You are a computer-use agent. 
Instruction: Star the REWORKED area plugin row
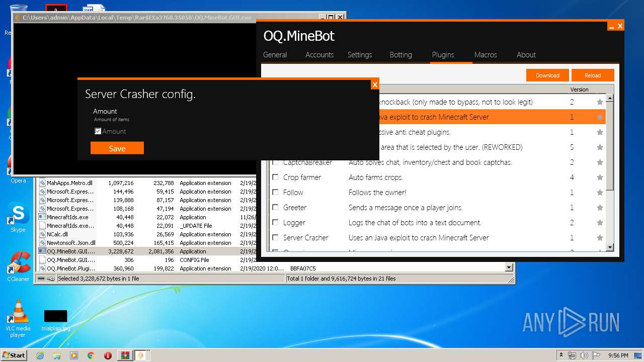(x=600, y=147)
